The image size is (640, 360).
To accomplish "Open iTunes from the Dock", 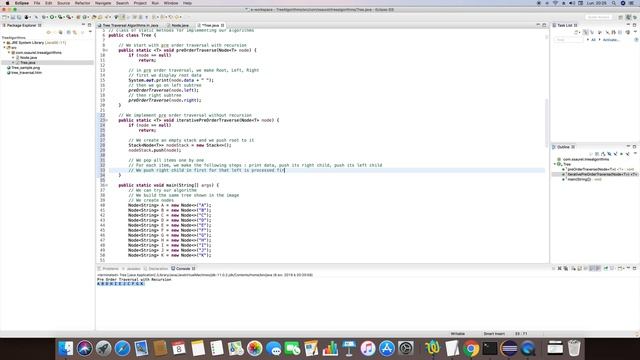I will click(367, 348).
